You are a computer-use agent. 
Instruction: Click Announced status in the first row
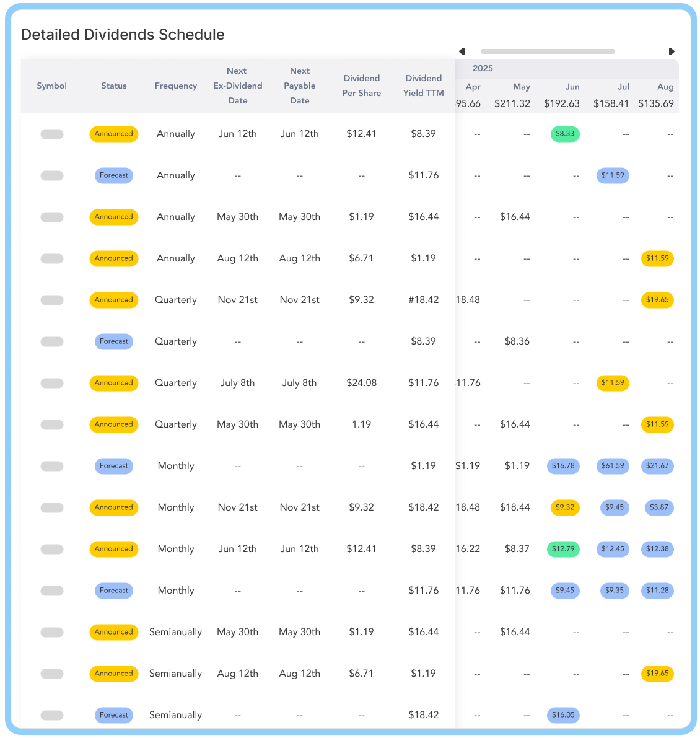tap(114, 134)
